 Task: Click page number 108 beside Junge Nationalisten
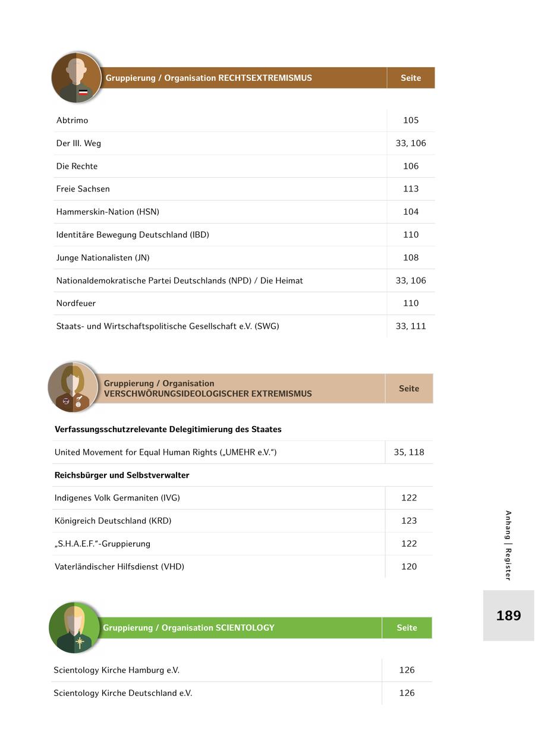411,258
